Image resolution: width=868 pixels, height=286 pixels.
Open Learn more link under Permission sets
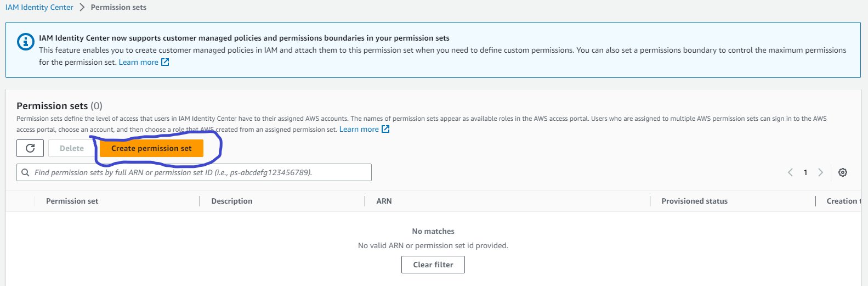pos(359,130)
